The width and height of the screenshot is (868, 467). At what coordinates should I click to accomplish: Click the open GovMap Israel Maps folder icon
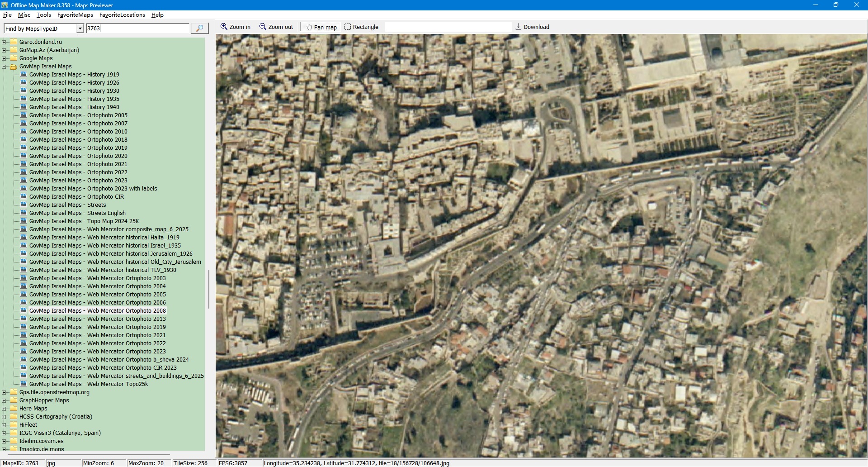point(14,67)
